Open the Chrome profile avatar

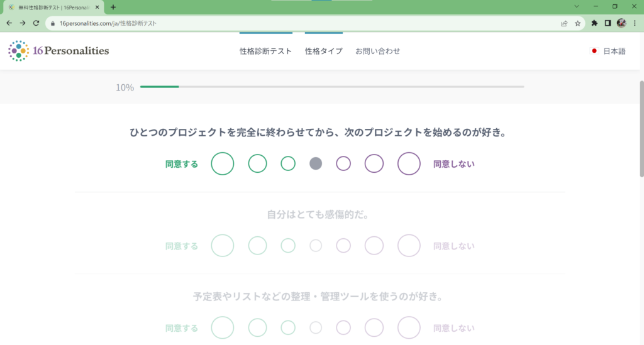[621, 23]
